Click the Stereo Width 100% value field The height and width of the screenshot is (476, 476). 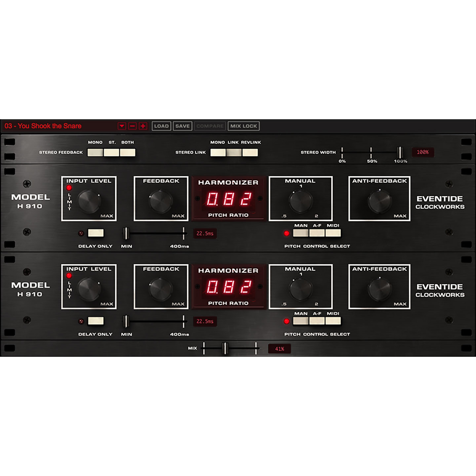point(423,152)
